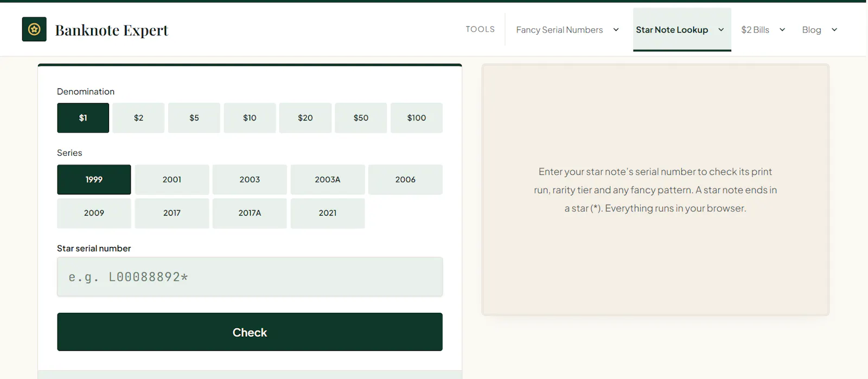Pick the $50 denomination
Image resolution: width=868 pixels, height=379 pixels.
tap(361, 118)
